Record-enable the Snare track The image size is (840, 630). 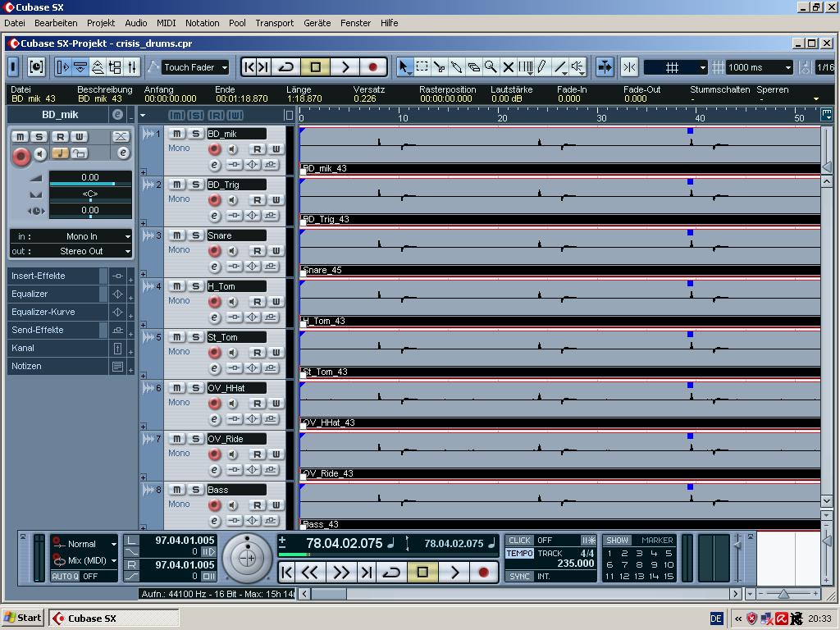click(214, 250)
